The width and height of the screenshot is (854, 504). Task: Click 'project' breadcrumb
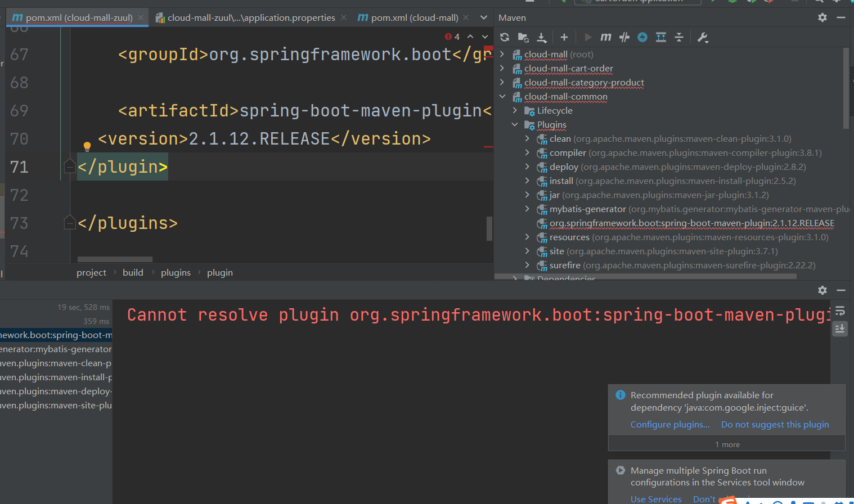[91, 273]
